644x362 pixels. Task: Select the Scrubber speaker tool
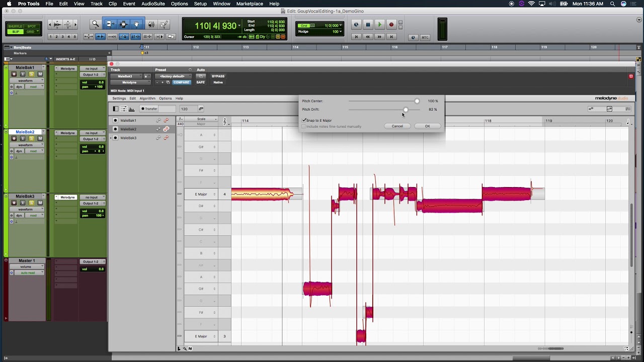[x=151, y=24]
